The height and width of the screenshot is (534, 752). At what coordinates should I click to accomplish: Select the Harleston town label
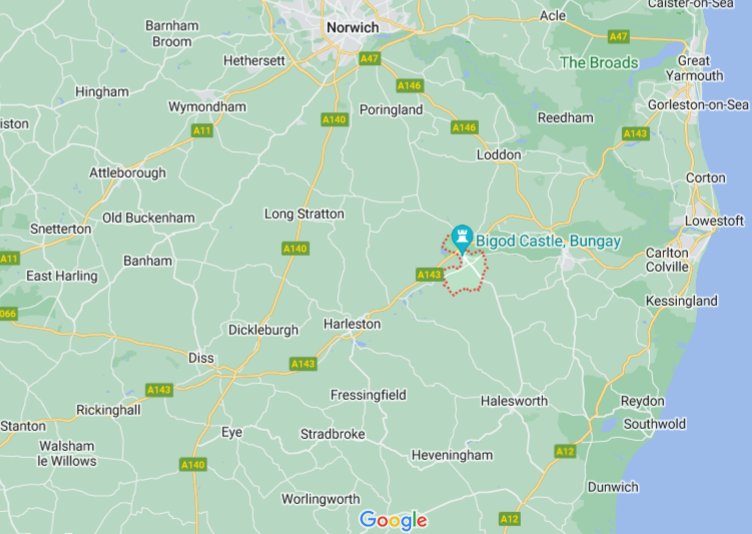[x=352, y=324]
